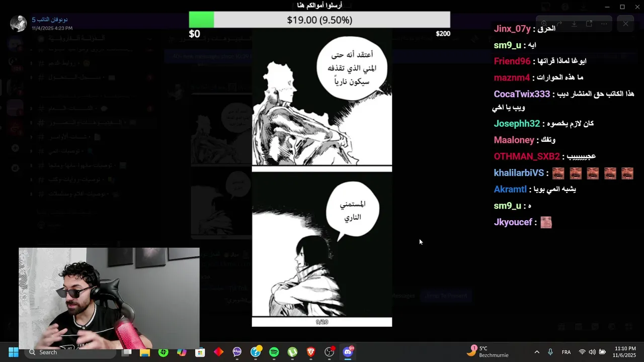Open the weather widget showing 5°C
Screen dimensions: 644x362
click(x=488, y=351)
